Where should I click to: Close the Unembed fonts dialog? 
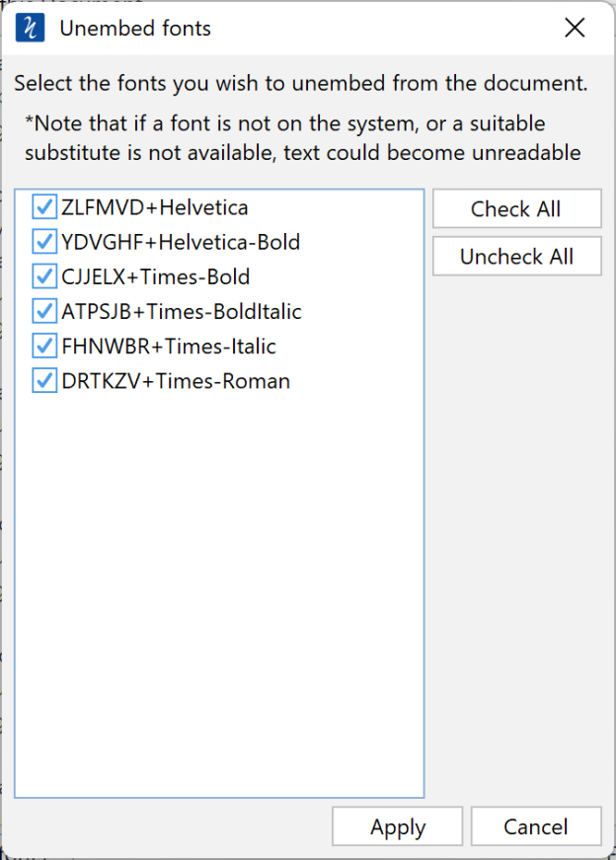tap(575, 28)
